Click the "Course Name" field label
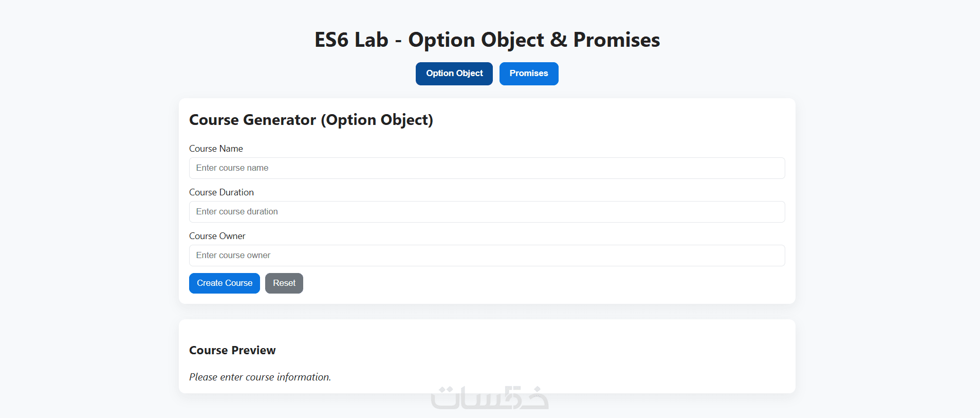The image size is (980, 418). [x=216, y=149]
